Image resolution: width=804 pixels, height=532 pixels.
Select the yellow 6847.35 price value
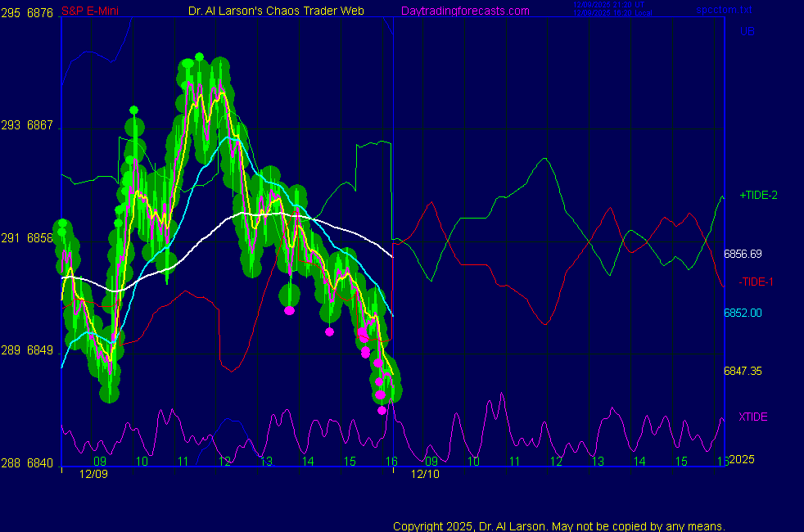(743, 371)
